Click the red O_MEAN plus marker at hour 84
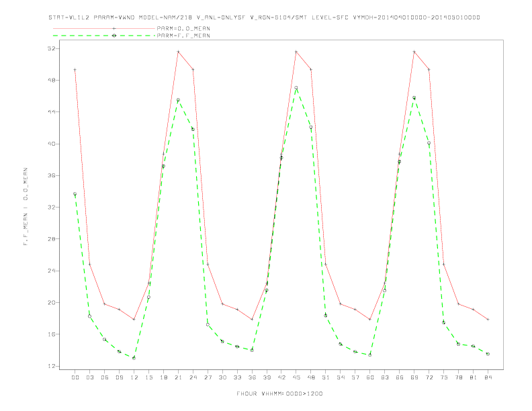This screenshot has height=411, width=532. click(x=488, y=320)
